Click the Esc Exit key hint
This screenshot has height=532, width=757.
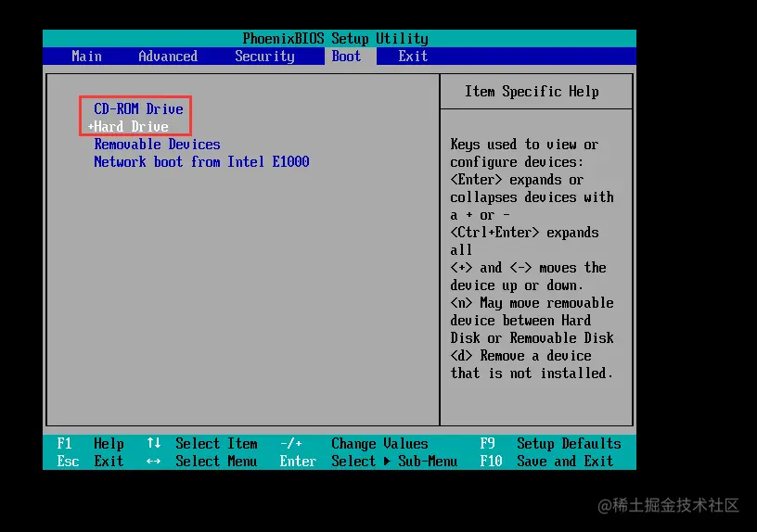90,462
